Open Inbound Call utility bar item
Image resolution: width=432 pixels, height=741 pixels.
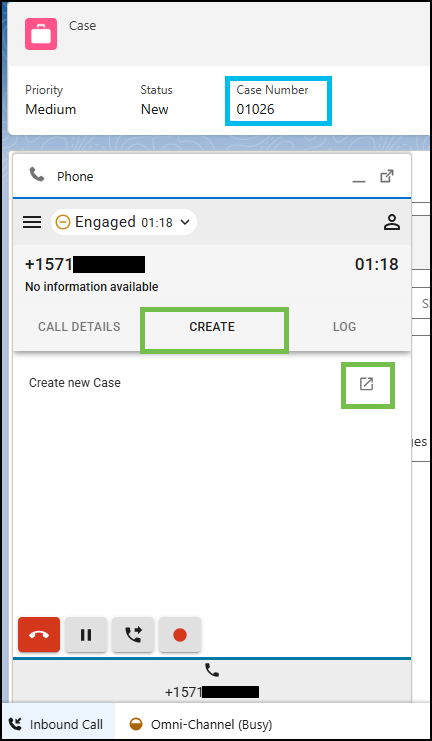(58, 724)
